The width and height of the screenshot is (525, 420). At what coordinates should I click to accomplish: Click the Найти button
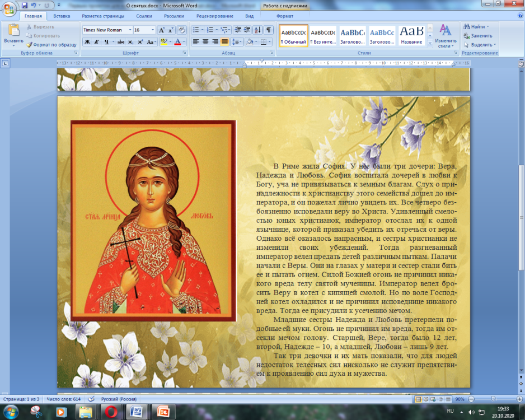pos(476,26)
